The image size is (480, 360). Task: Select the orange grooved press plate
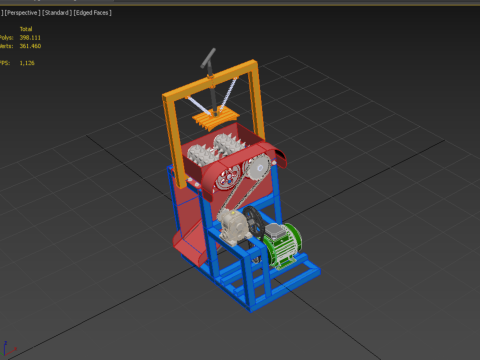tap(215, 119)
